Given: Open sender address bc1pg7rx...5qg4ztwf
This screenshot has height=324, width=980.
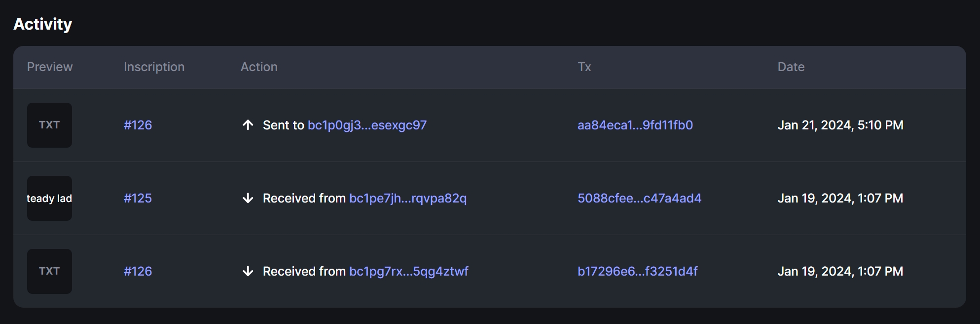Looking at the screenshot, I should 408,271.
